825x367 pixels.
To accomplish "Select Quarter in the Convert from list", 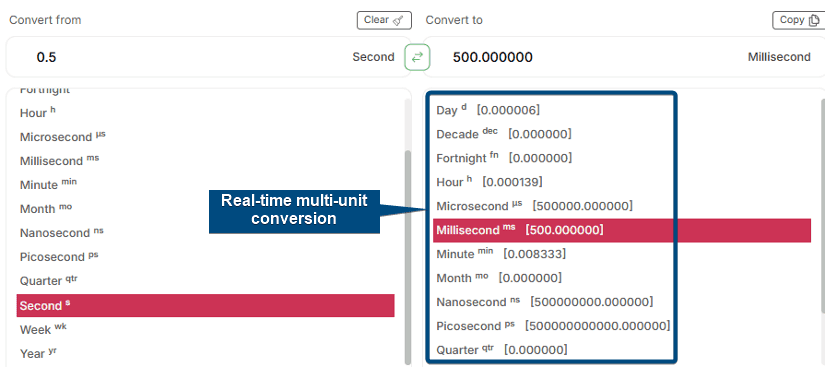I will pyautogui.click(x=205, y=280).
